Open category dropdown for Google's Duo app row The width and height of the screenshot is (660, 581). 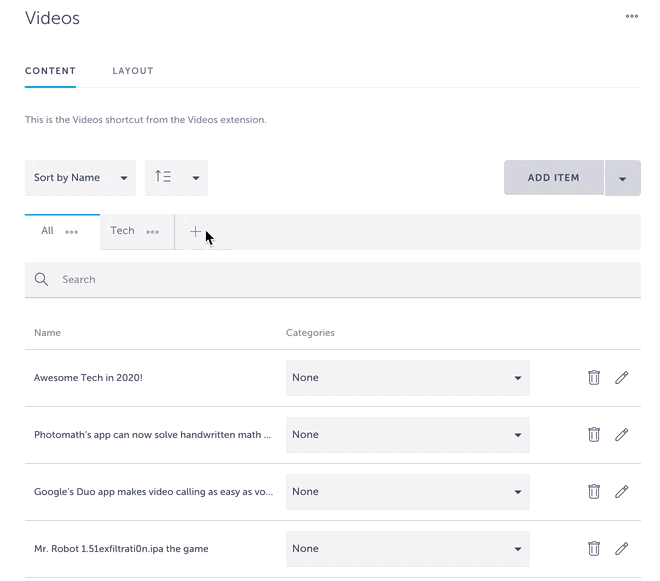407,492
